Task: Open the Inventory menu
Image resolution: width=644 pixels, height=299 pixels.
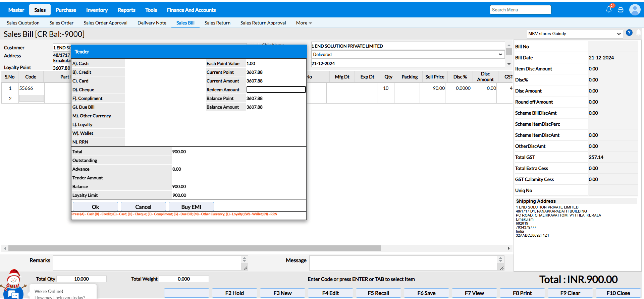Action: click(x=97, y=10)
